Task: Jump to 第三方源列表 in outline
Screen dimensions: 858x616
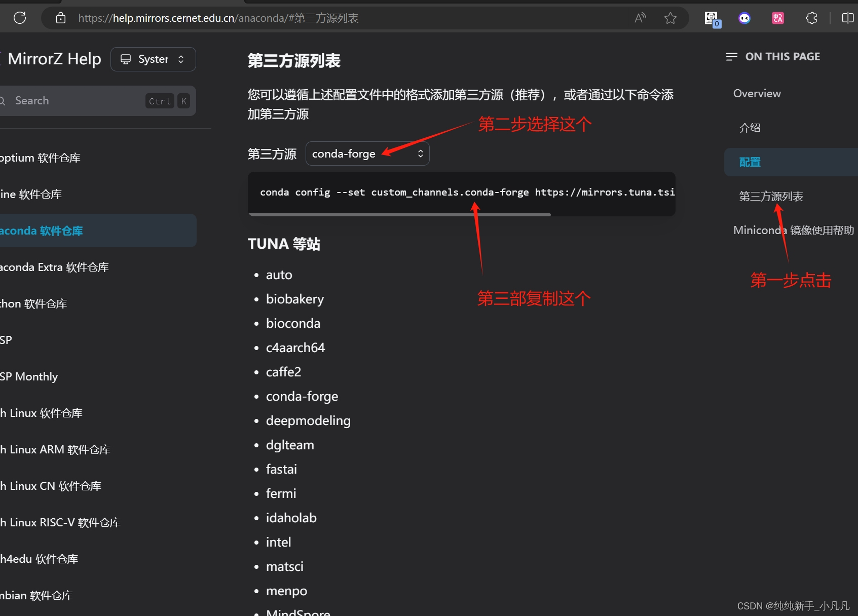Action: click(771, 196)
